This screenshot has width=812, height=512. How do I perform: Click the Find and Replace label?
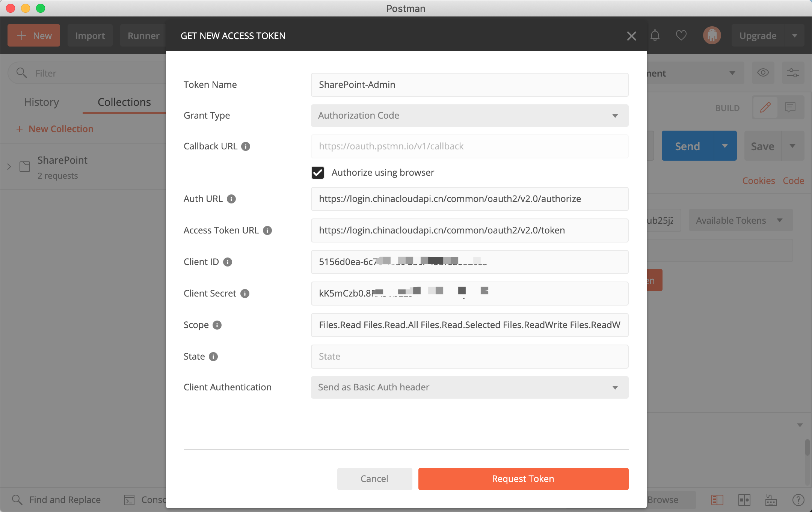(x=65, y=500)
